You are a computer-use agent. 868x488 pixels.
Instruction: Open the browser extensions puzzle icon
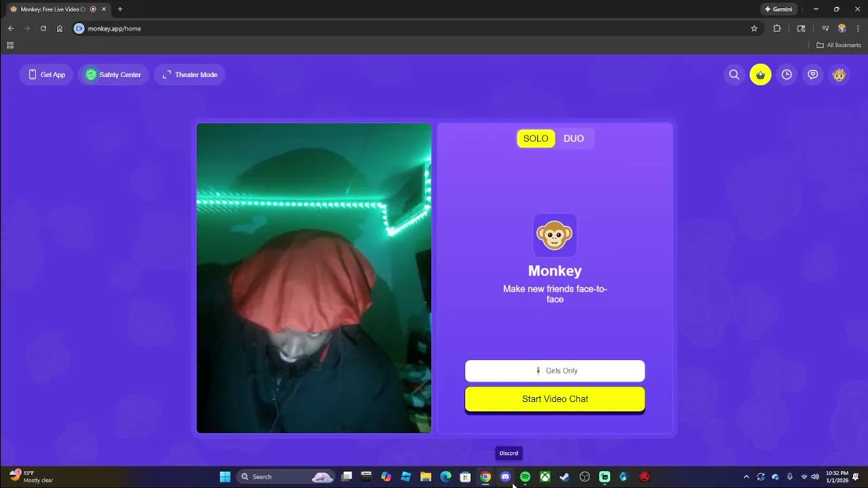777,28
